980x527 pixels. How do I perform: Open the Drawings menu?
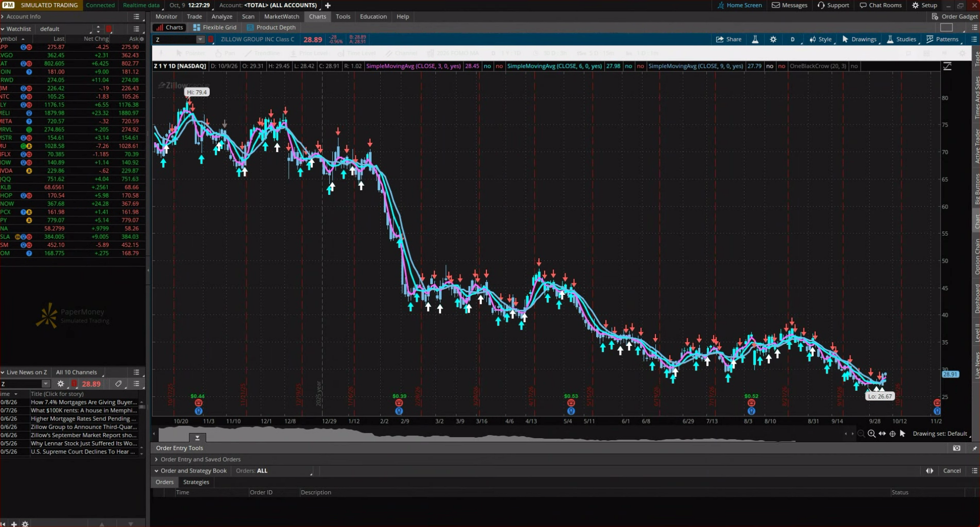tap(859, 39)
